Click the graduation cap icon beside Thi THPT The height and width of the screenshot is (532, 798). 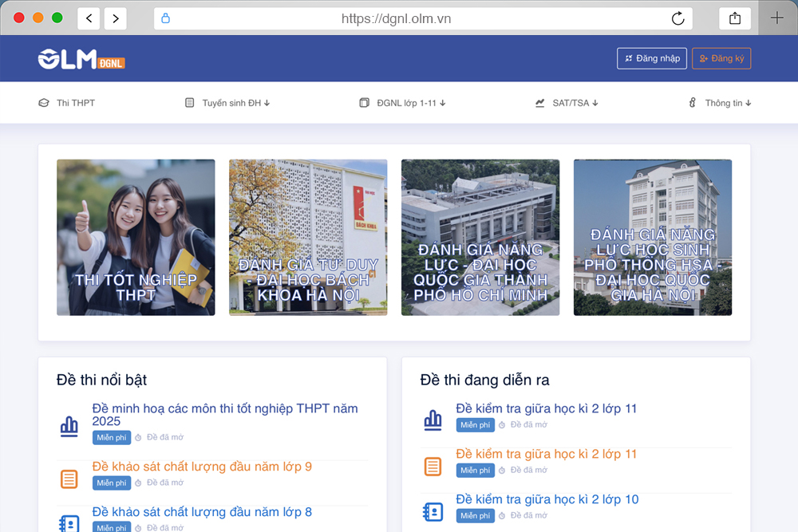44,103
